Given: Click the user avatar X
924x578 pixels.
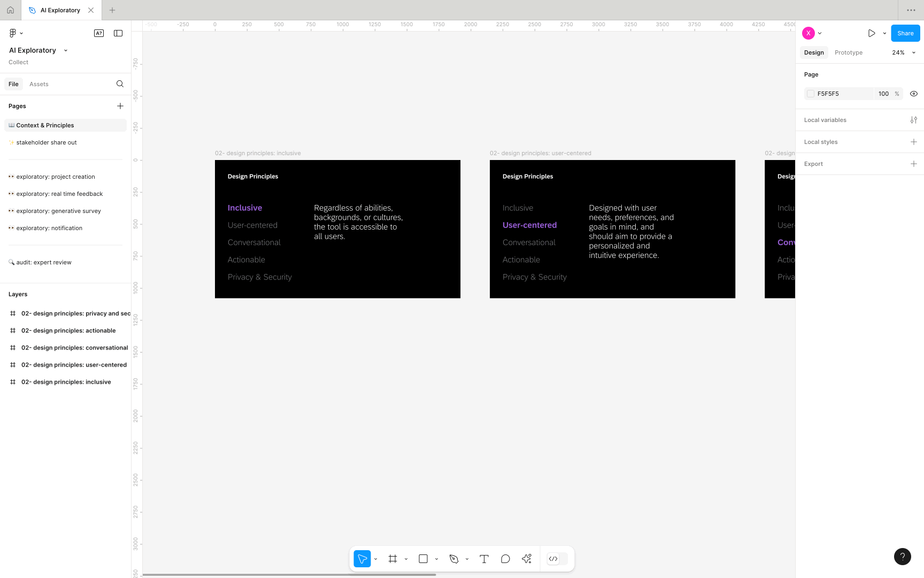Looking at the screenshot, I should pos(808,33).
